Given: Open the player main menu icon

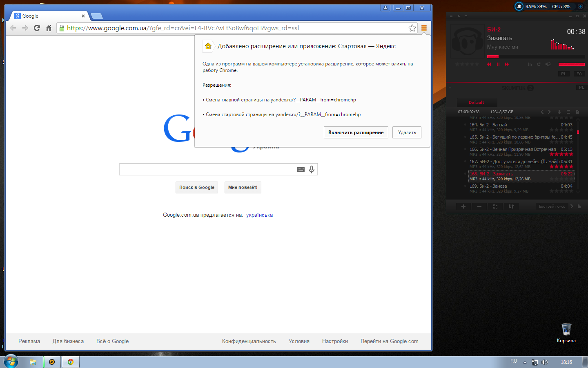Looking at the screenshot, I should 451,16.
